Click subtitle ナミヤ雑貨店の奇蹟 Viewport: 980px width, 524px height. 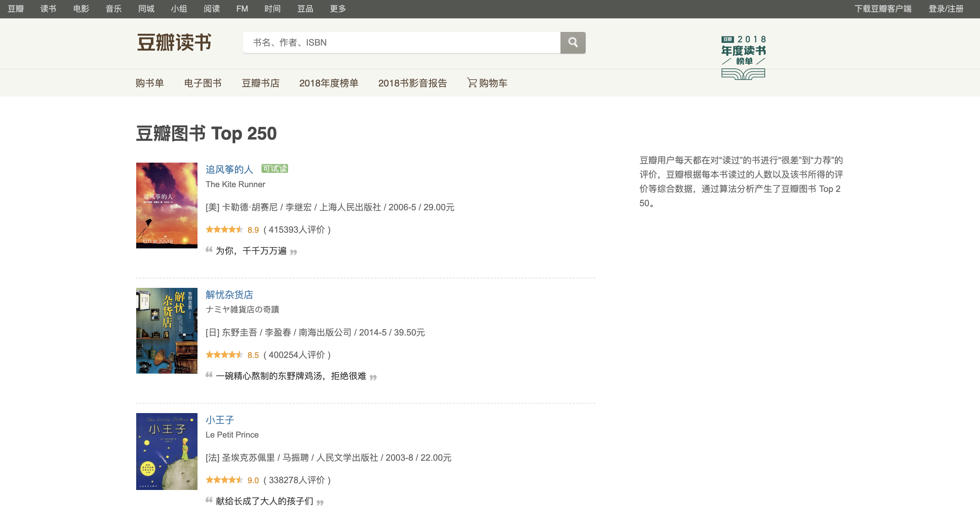[242, 309]
